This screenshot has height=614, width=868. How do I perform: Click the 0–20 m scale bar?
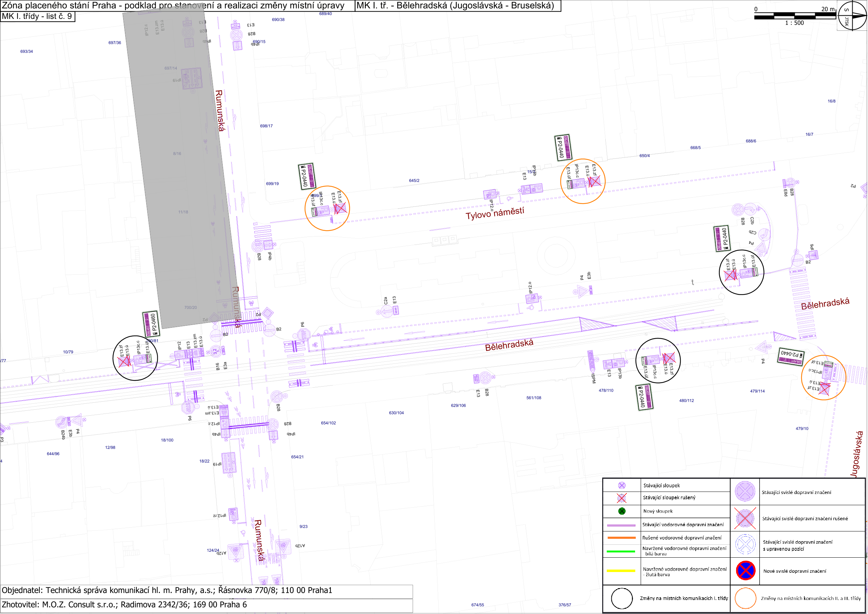click(x=795, y=16)
